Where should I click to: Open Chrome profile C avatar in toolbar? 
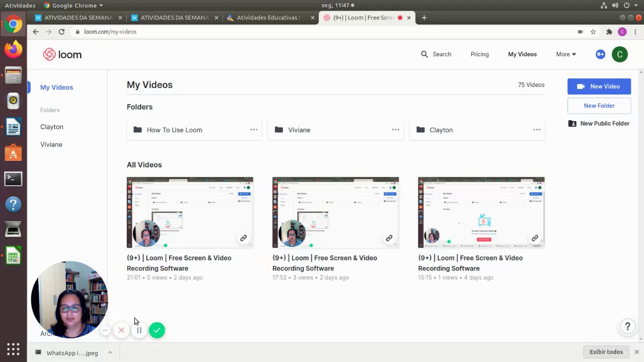coord(622,32)
